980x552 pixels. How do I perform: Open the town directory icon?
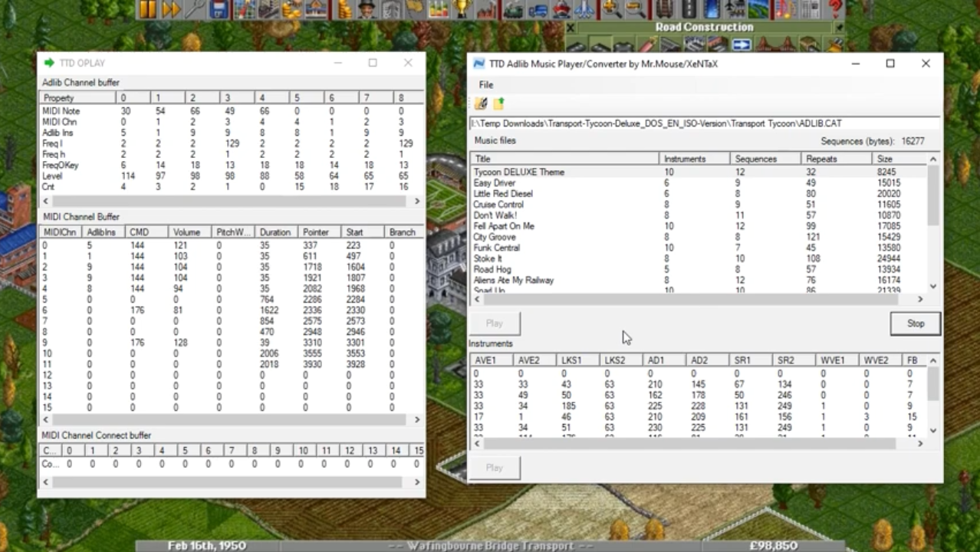click(x=268, y=9)
